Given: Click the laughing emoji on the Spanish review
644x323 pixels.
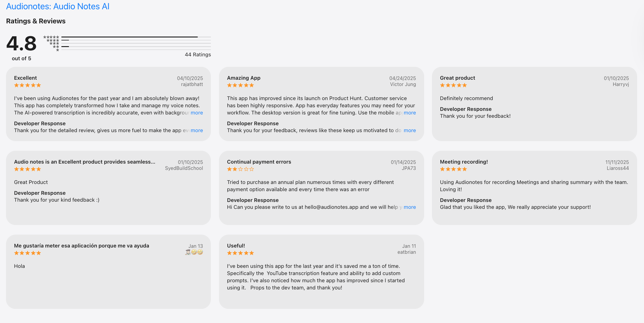Looking at the screenshot, I should 195,252.
